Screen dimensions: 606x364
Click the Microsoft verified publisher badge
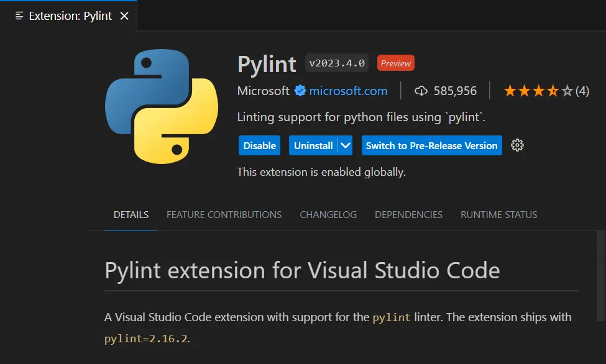pyautogui.click(x=300, y=91)
